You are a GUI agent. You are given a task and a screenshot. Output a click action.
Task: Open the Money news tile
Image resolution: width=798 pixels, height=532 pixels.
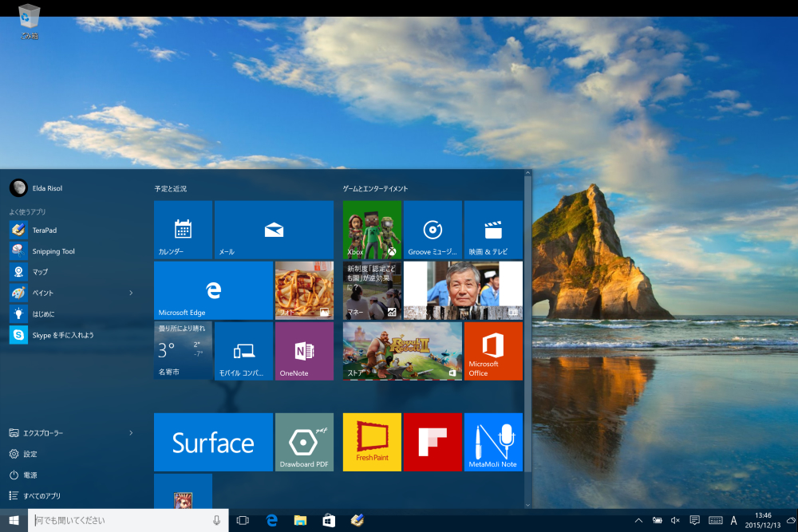[x=372, y=290]
